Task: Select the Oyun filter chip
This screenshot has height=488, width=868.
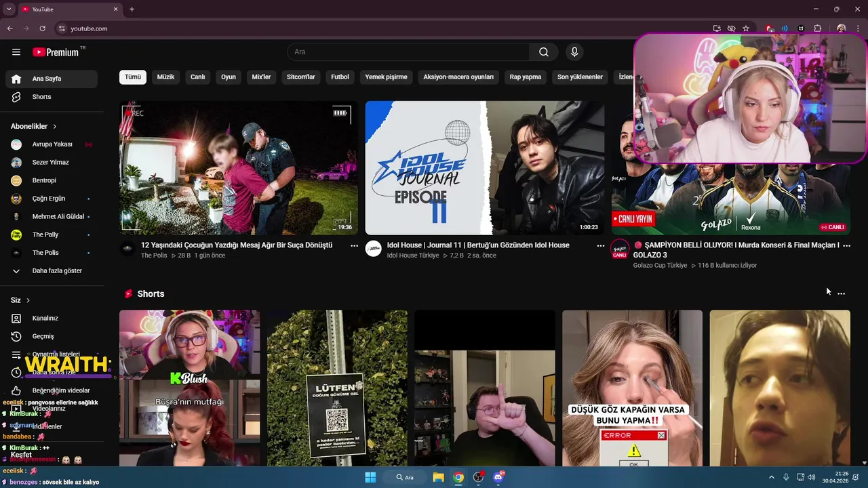Action: click(x=229, y=77)
